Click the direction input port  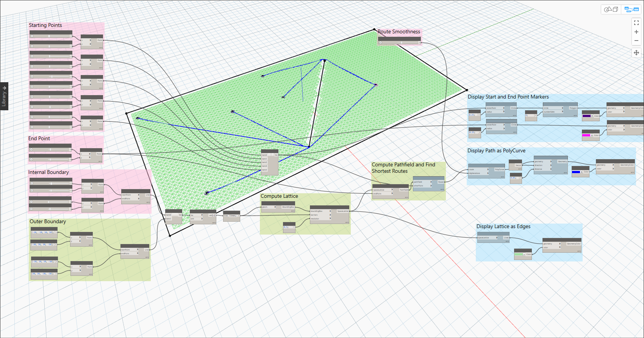[543, 165]
